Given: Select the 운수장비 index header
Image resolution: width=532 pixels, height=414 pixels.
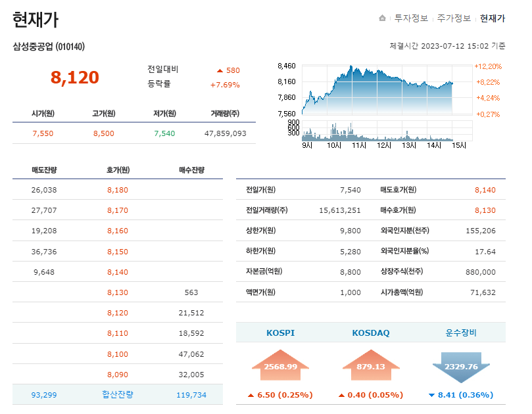Looking at the screenshot, I should [x=461, y=333].
